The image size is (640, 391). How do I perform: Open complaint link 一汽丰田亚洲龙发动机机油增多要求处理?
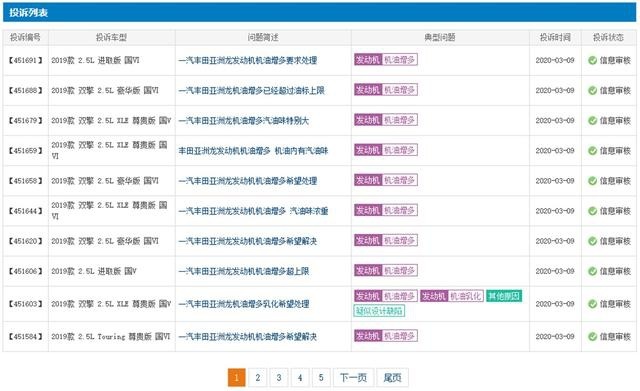point(248,60)
